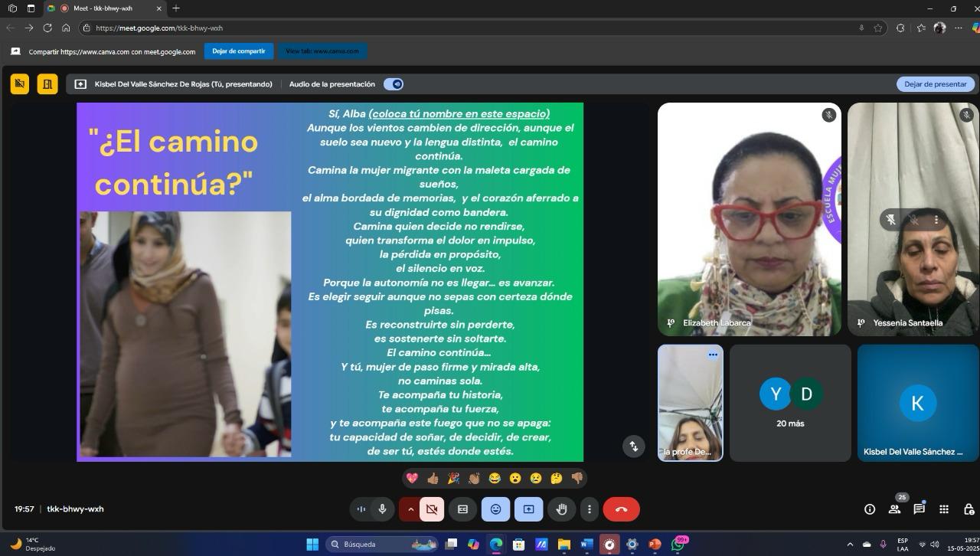Turn on the camera
Screen dimensions: 980x556
click(432, 509)
